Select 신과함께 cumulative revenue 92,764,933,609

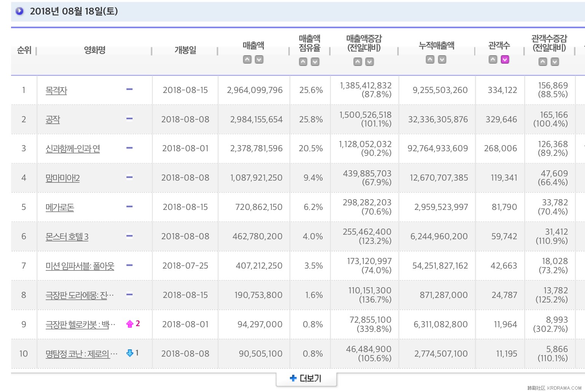pyautogui.click(x=438, y=149)
